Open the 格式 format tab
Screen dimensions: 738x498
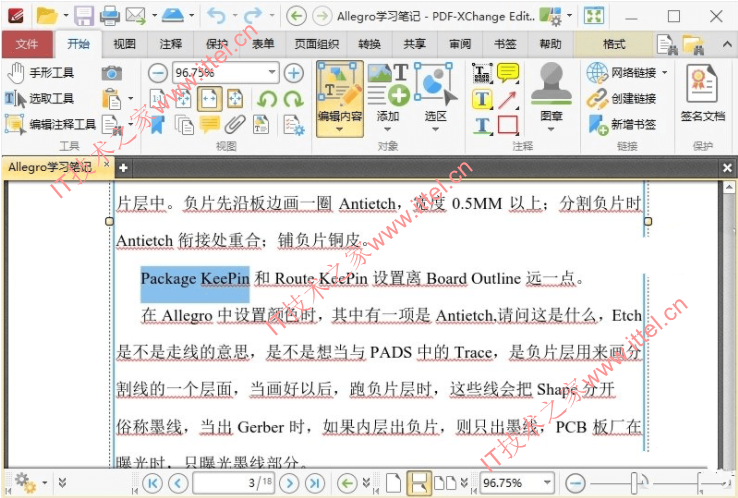point(614,44)
